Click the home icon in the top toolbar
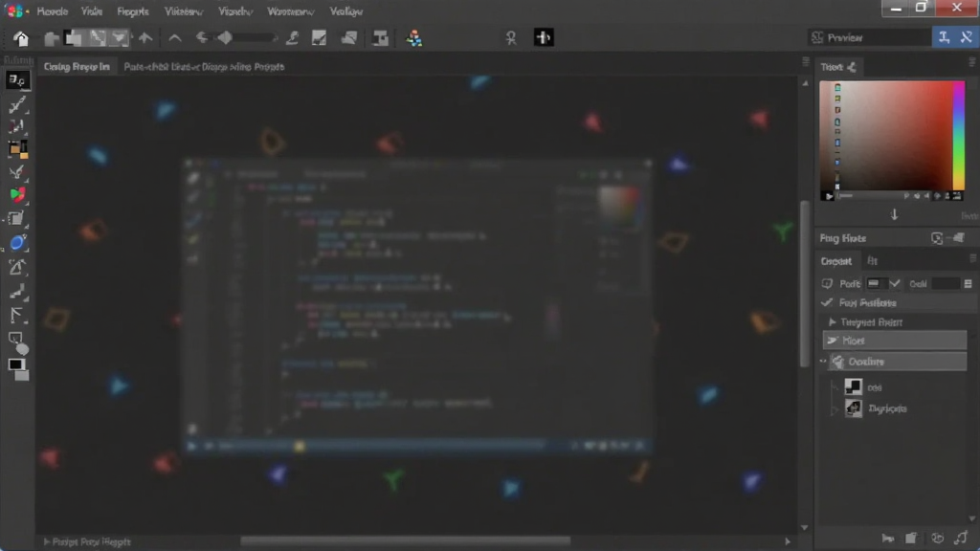Image resolution: width=980 pixels, height=551 pixels. coord(21,38)
